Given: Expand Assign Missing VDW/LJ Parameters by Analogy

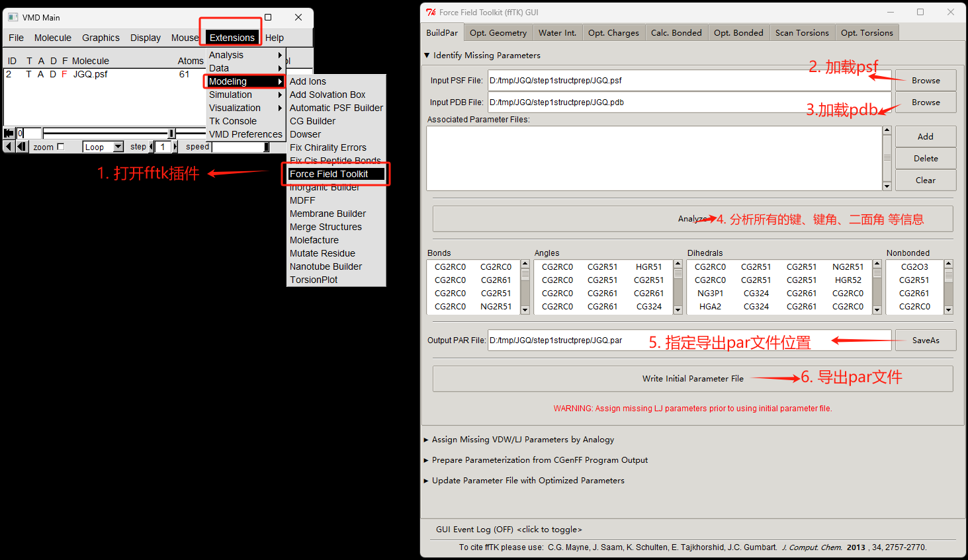Looking at the screenshot, I should click(x=519, y=440).
